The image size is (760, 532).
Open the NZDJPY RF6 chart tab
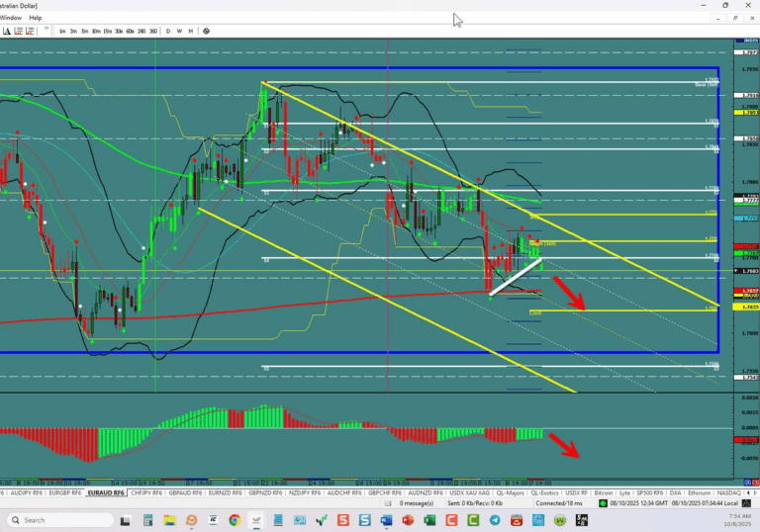point(305,492)
